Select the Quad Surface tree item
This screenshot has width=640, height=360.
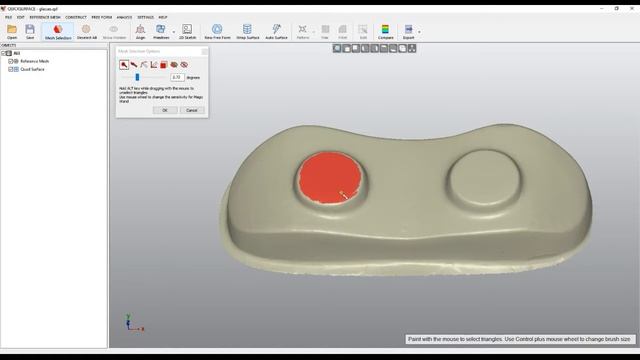click(x=32, y=69)
